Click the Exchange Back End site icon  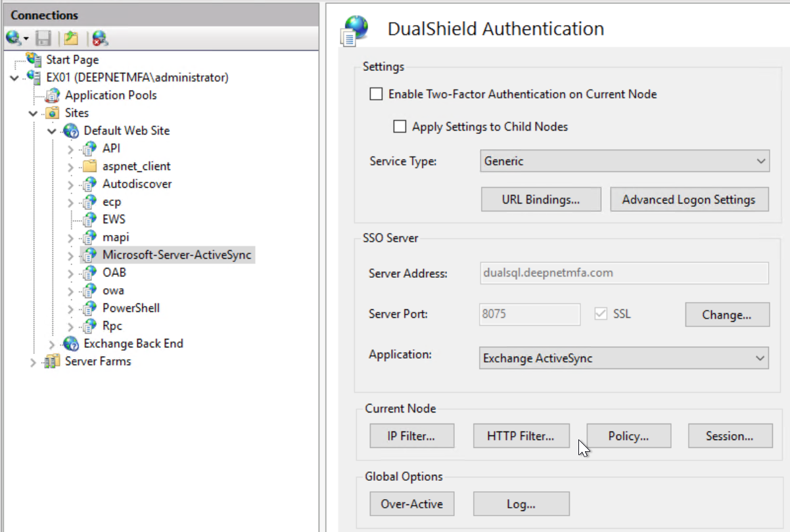point(72,344)
